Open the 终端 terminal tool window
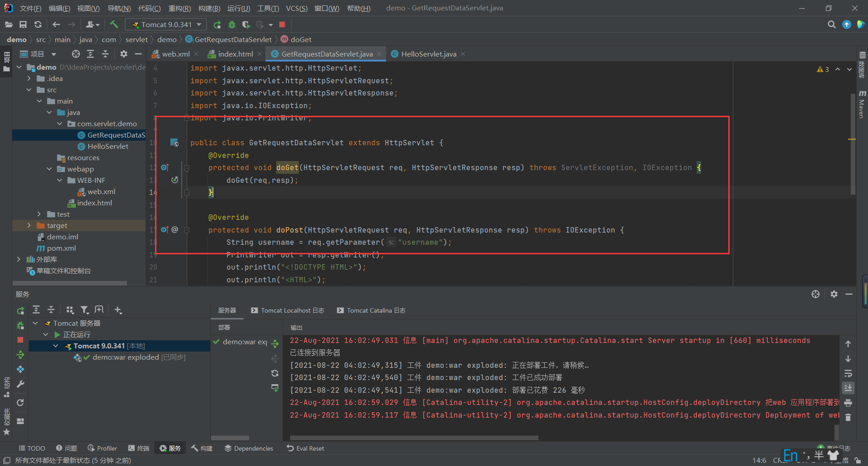 (139, 448)
